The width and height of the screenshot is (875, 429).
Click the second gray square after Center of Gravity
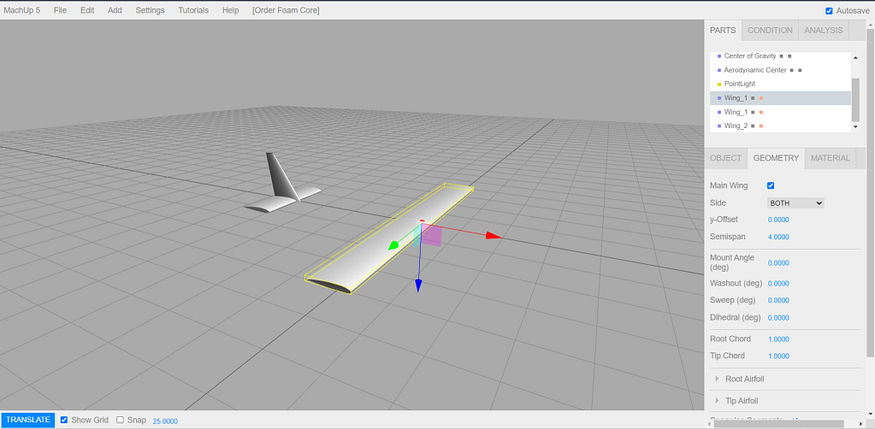790,56
